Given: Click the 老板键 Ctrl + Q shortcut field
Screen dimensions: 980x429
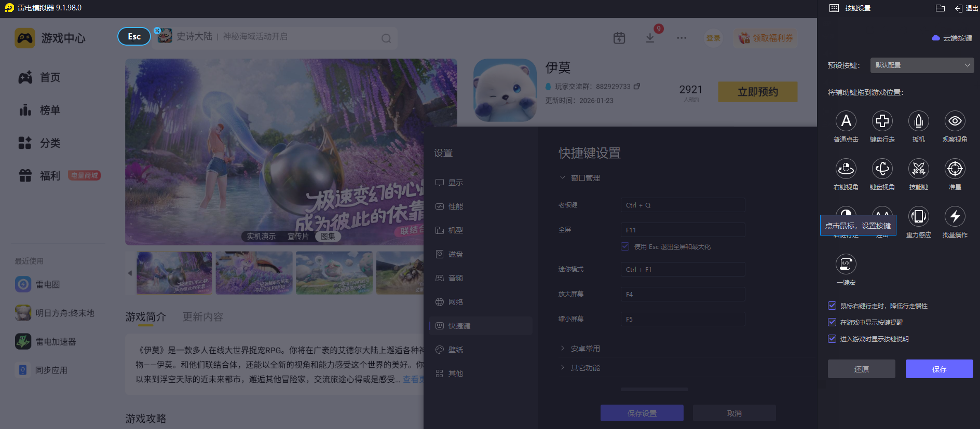Looking at the screenshot, I should (x=683, y=205).
